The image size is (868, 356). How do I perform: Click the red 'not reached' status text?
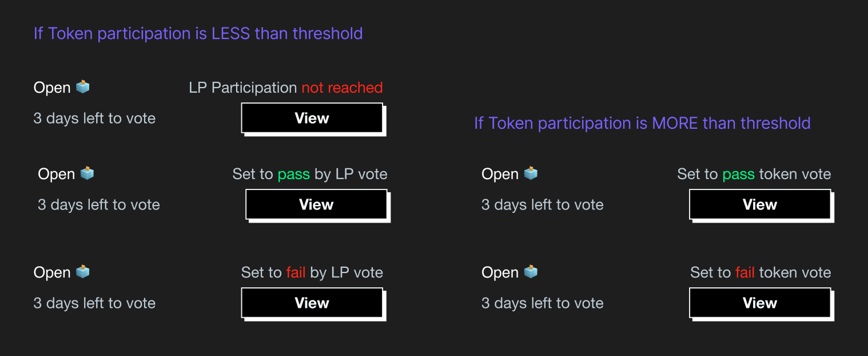point(344,87)
